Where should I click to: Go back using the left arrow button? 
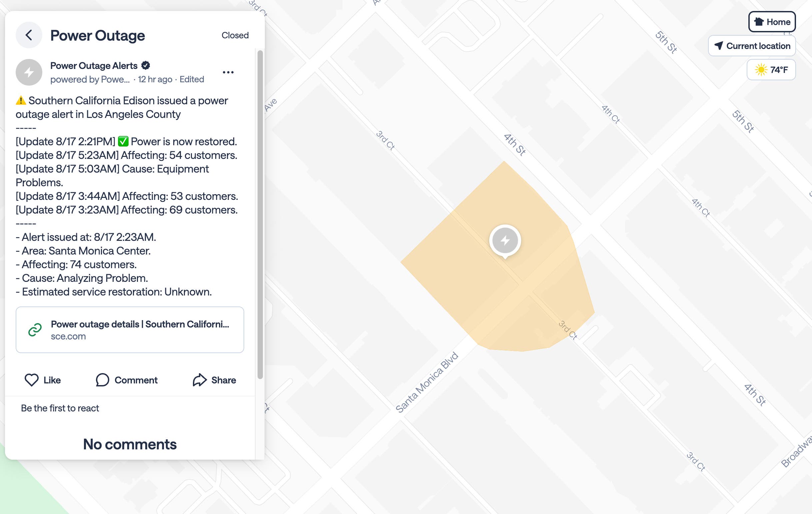[x=29, y=35]
